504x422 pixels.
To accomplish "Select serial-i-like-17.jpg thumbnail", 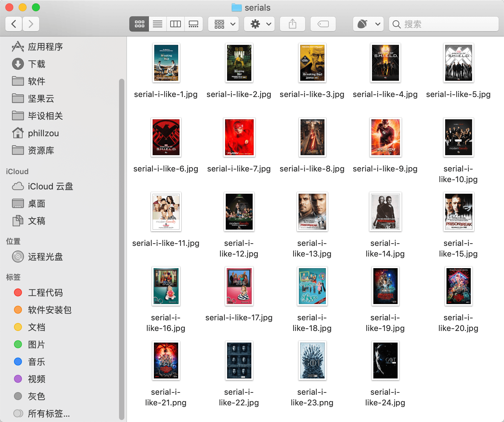I will 239,286.
